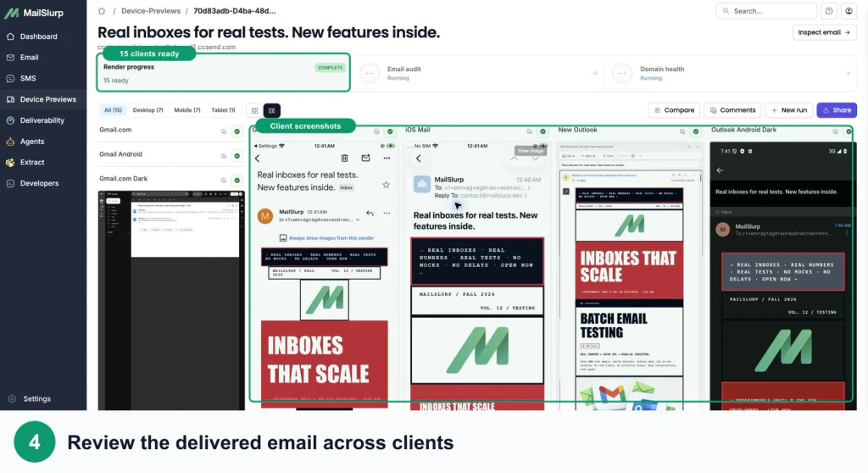Open Dashboard from the sidebar
This screenshot has width=868, height=473.
click(x=39, y=36)
